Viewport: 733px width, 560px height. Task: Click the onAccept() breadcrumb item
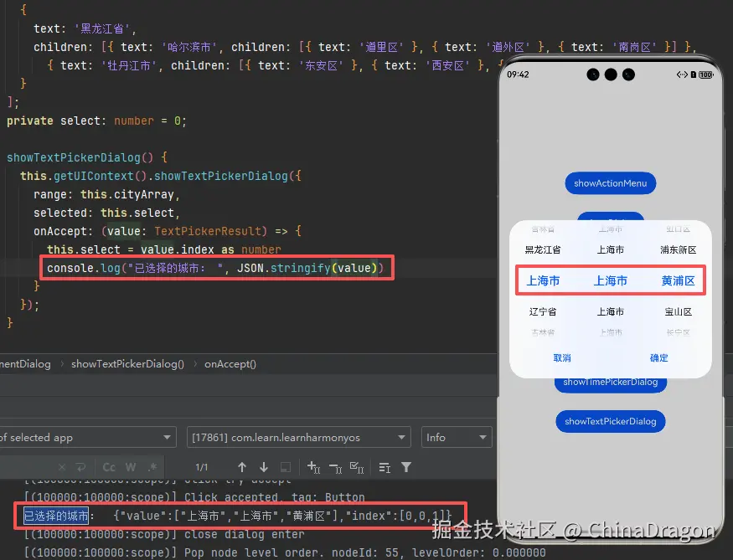230,364
